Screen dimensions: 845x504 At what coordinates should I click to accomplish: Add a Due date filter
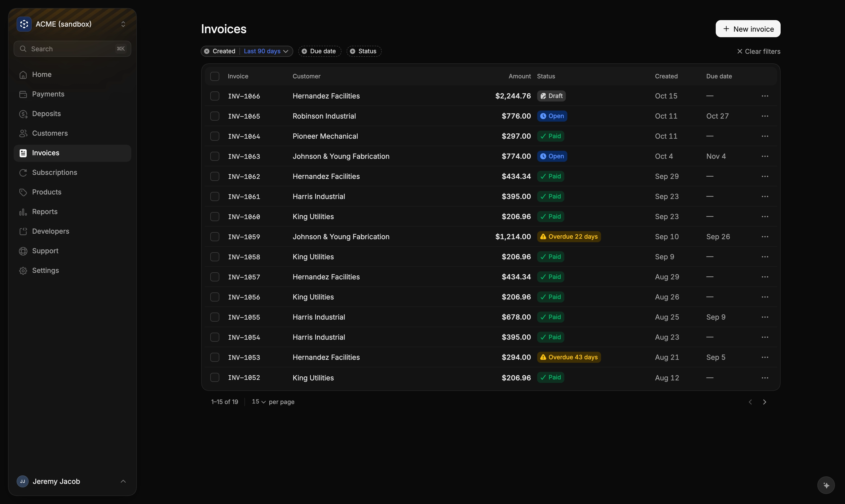click(319, 51)
